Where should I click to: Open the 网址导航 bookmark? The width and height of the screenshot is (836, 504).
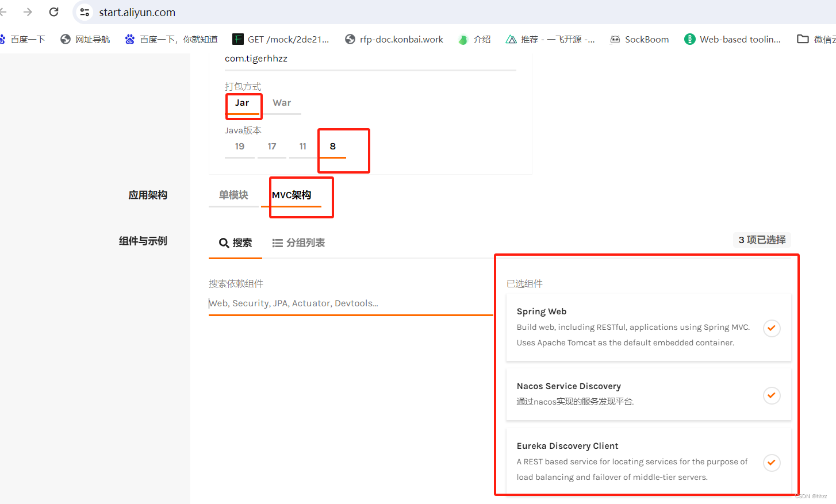85,39
